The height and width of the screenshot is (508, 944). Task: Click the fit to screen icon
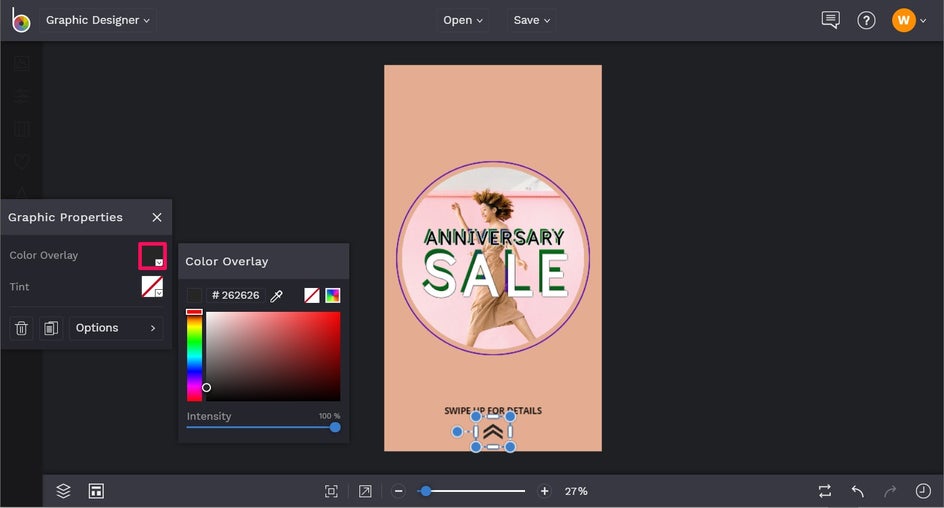[x=331, y=491]
